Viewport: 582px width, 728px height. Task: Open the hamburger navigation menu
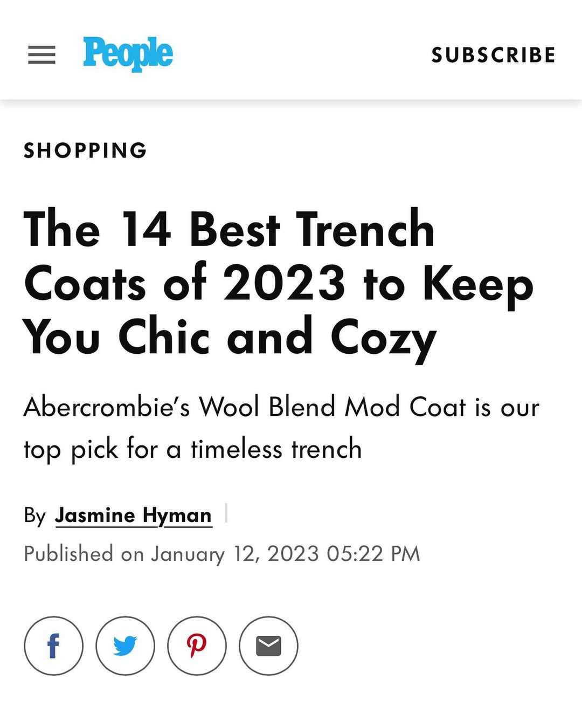point(41,55)
